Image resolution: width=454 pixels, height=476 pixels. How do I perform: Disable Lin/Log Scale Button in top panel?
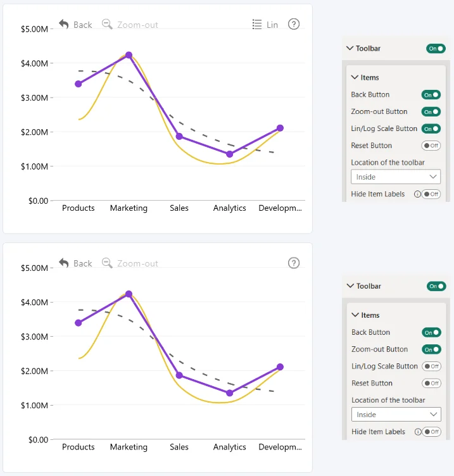tap(431, 128)
